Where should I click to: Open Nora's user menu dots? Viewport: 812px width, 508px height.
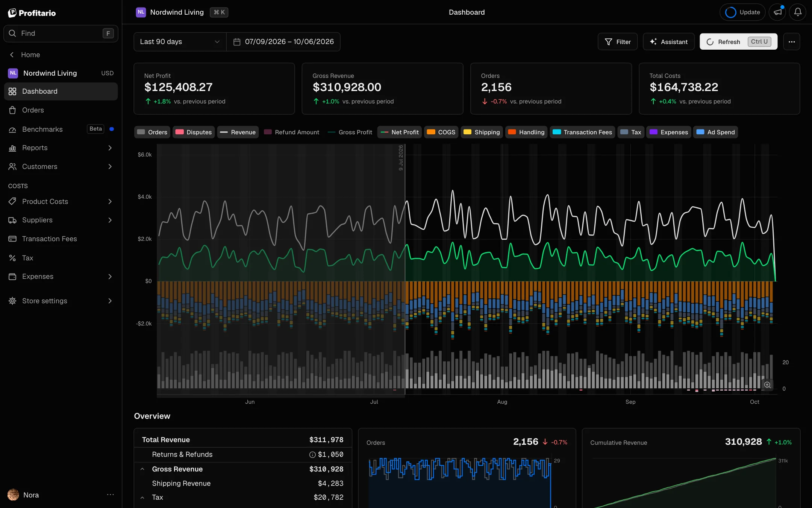point(110,495)
